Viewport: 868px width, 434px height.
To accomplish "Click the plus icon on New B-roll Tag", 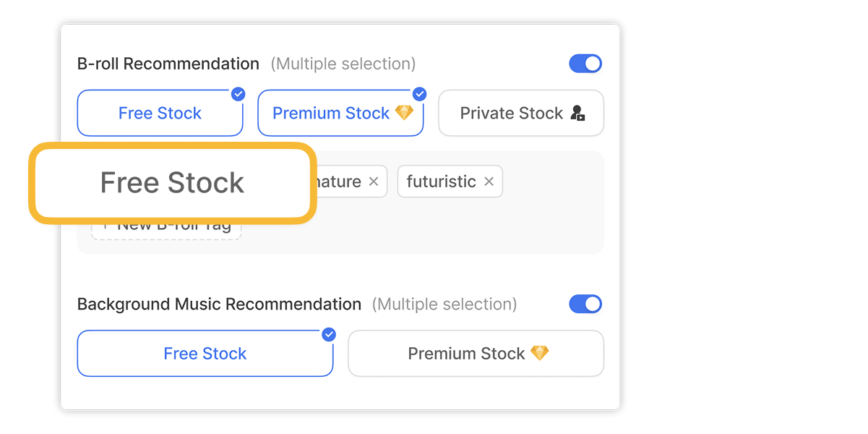I will [x=106, y=224].
